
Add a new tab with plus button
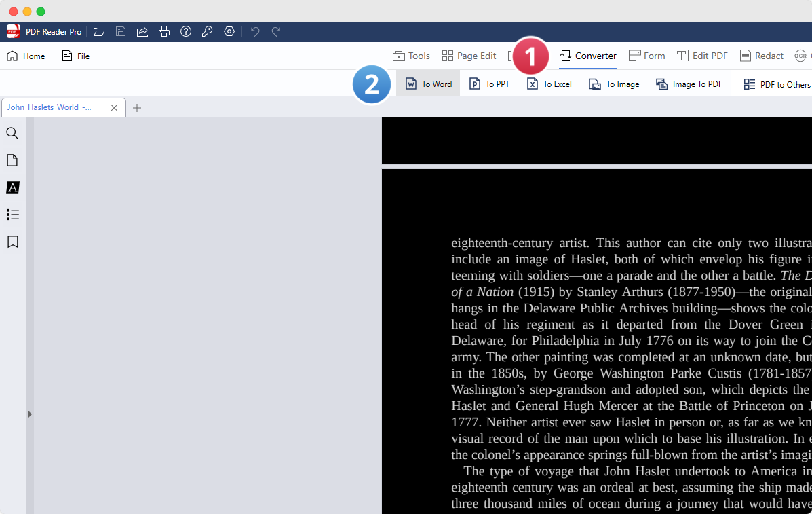[137, 108]
